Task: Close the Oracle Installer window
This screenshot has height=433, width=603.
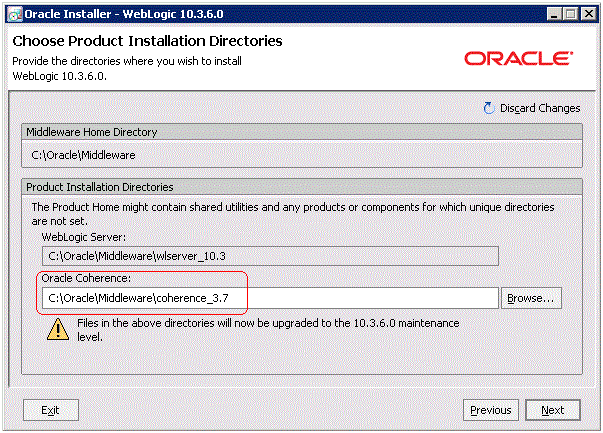Action: tap(588, 14)
